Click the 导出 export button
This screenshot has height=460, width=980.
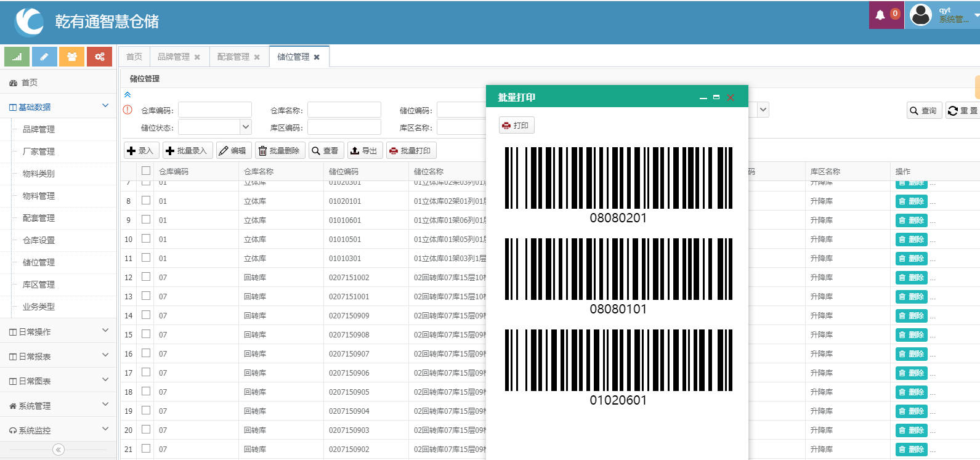pos(364,151)
